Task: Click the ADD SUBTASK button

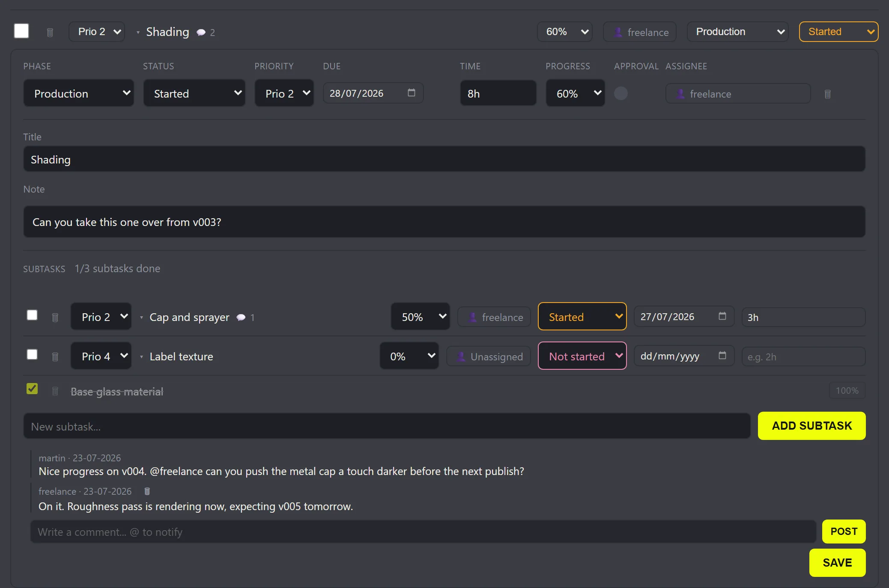Action: pos(811,426)
